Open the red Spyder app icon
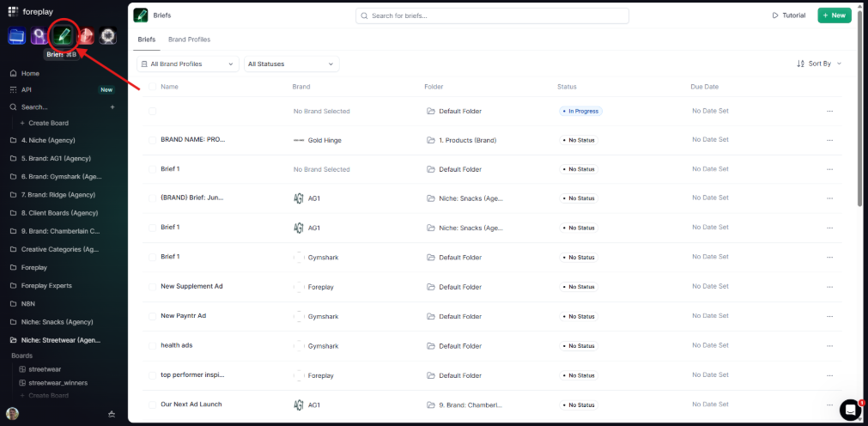The width and height of the screenshot is (868, 426). point(85,37)
